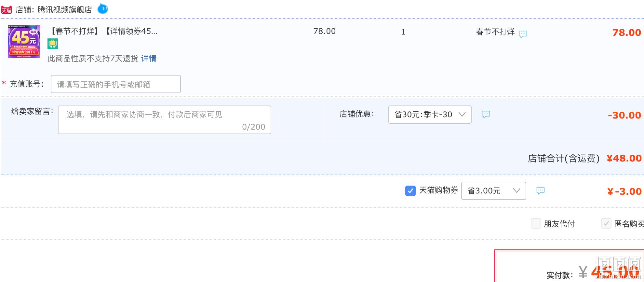Click the 此商品性质不支持7天退货 notice
Screen dimensions: 644x282
[x=93, y=59]
